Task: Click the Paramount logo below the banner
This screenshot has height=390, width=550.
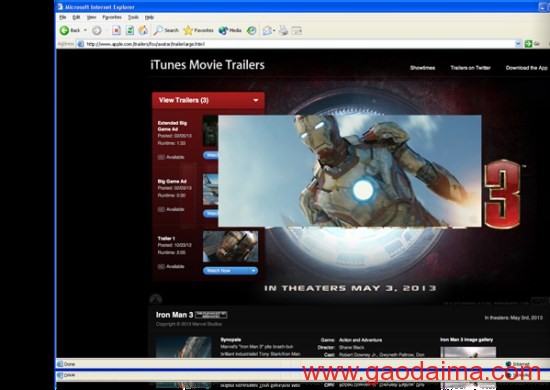Action: pos(156,299)
